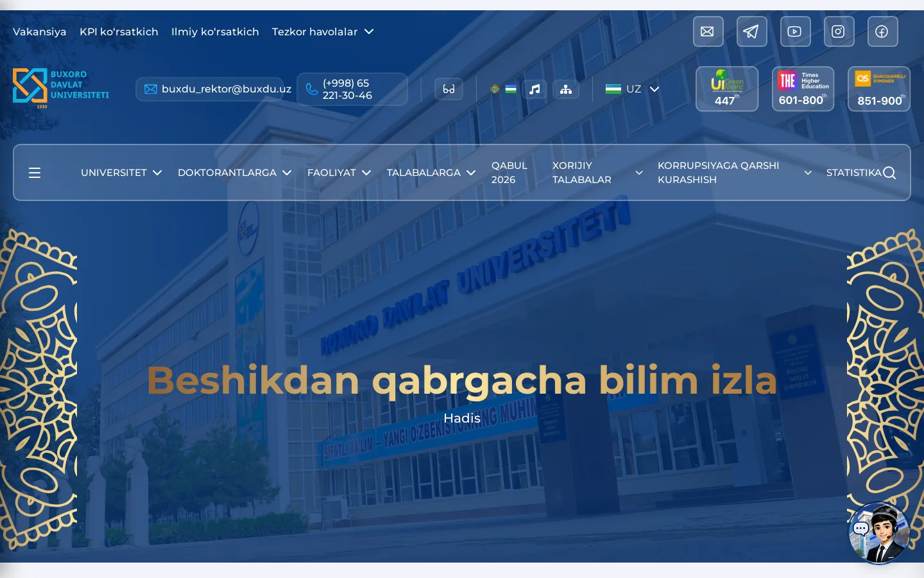Image resolution: width=924 pixels, height=578 pixels.
Task: Open the Ilmiy ko'rsatkich link
Action: point(215,31)
